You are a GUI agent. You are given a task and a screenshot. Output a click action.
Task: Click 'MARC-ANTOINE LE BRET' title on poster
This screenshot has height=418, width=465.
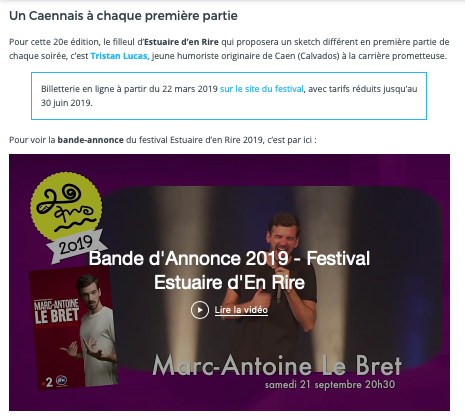pos(57,312)
